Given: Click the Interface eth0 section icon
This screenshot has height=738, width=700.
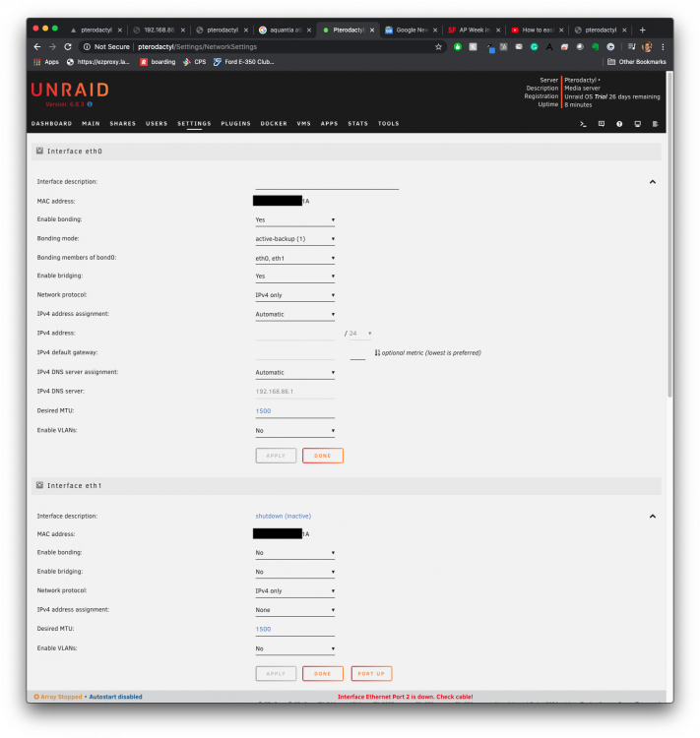Looking at the screenshot, I should 40,152.
